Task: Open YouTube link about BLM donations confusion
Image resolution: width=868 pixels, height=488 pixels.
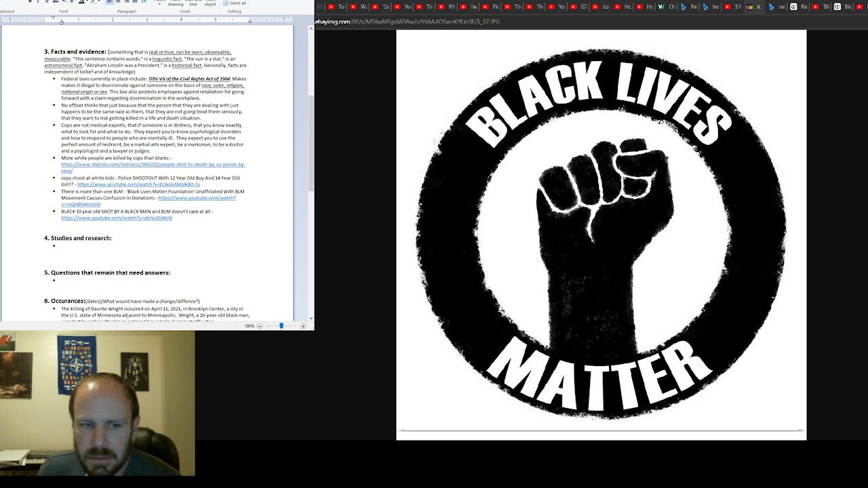Action: (x=149, y=201)
